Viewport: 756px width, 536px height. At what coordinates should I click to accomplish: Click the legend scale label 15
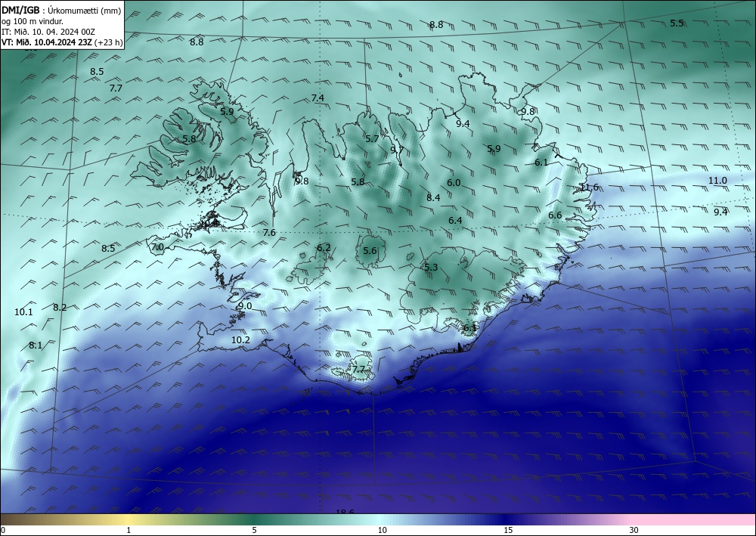pyautogui.click(x=508, y=531)
